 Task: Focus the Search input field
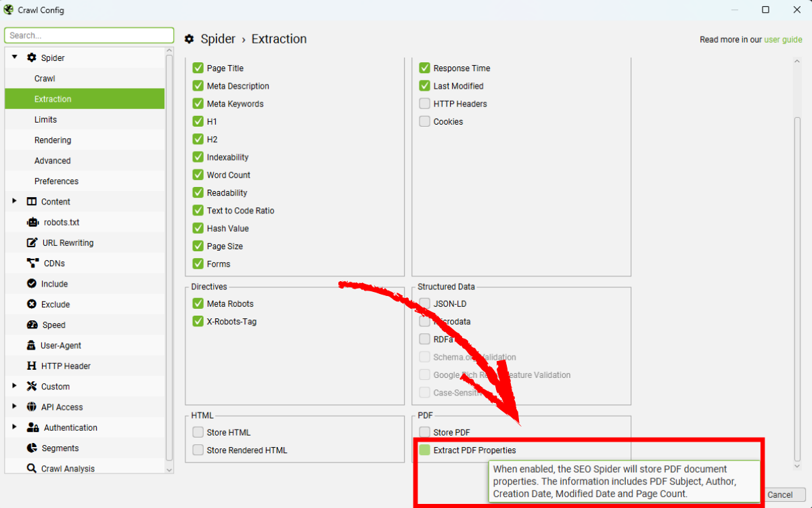pos(89,35)
